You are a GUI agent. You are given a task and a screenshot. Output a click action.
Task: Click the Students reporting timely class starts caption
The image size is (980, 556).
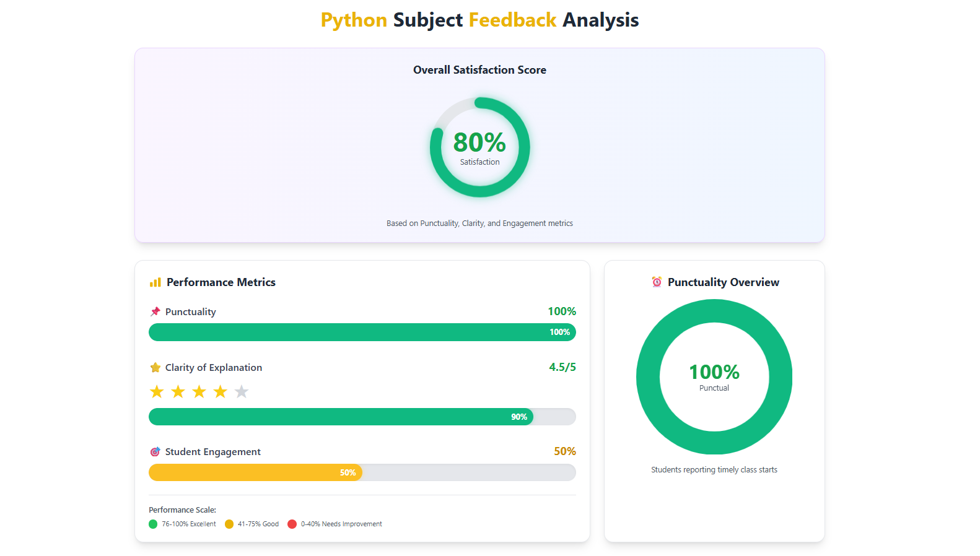point(714,470)
